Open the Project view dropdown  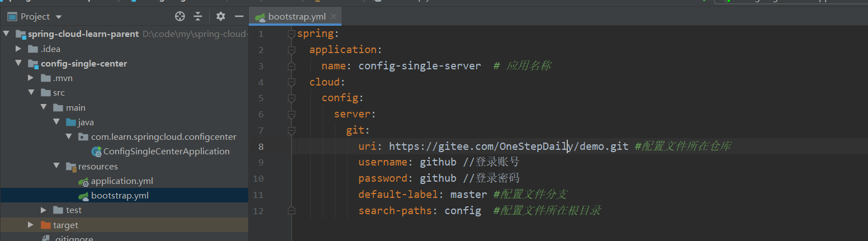(59, 17)
